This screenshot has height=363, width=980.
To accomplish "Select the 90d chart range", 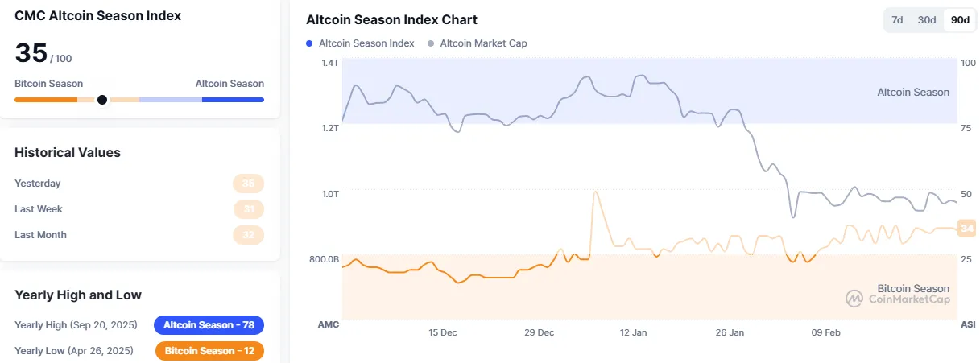I will [x=960, y=20].
